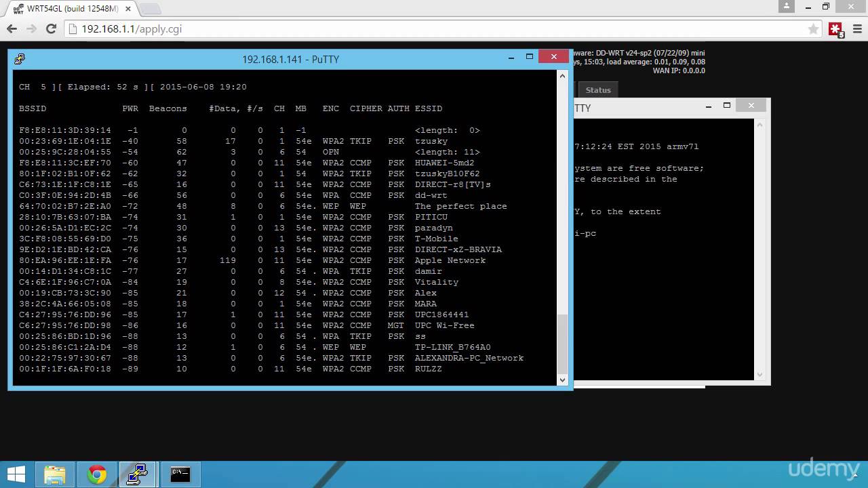
Task: Click the tzuskyB10F62 ESSID entry
Action: 448,174
